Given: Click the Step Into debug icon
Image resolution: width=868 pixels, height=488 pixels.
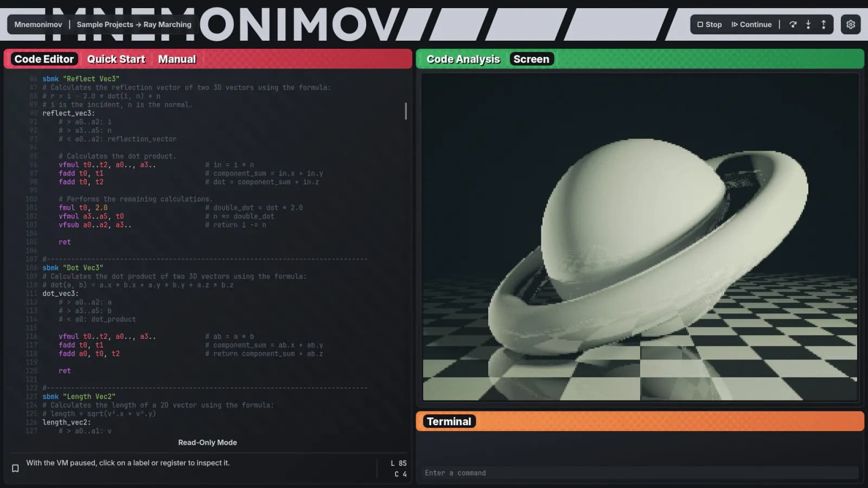Looking at the screenshot, I should (x=808, y=24).
